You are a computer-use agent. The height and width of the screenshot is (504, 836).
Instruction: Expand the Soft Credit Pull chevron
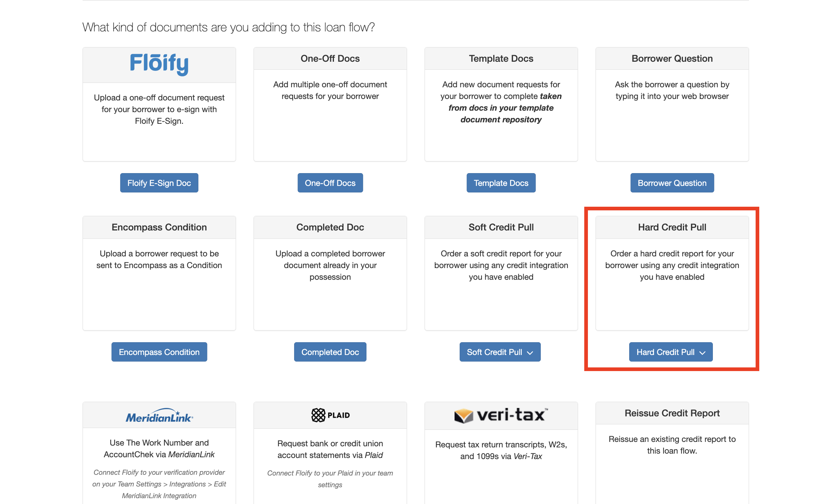pyautogui.click(x=530, y=352)
